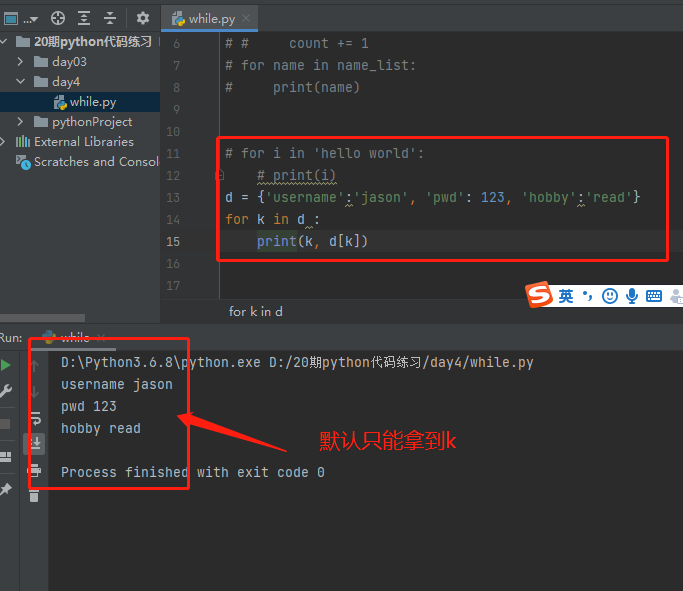This screenshot has height=591, width=683.
Task: Click the wrench run settings icon
Action: click(6, 391)
